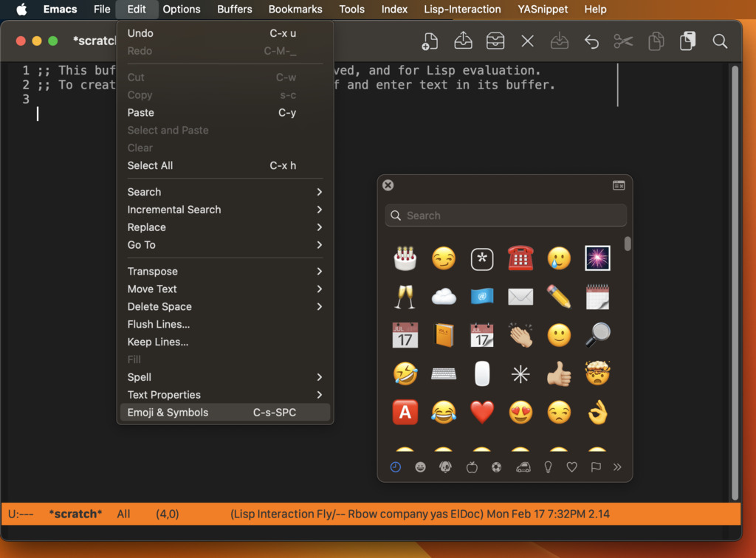This screenshot has height=558, width=756.
Task: Choose Keep Lines... from the Edit menu
Action: tap(225, 342)
